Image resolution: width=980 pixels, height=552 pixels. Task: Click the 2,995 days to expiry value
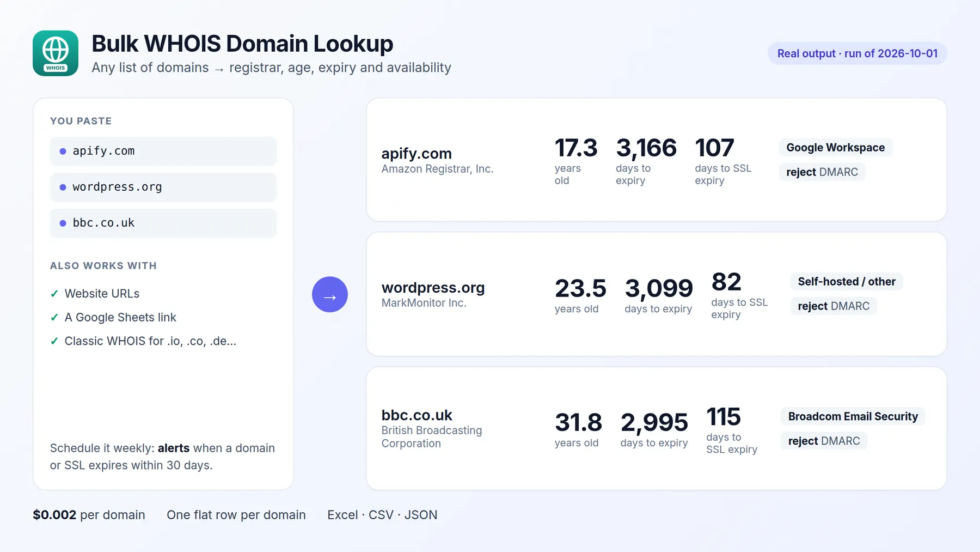click(x=654, y=423)
